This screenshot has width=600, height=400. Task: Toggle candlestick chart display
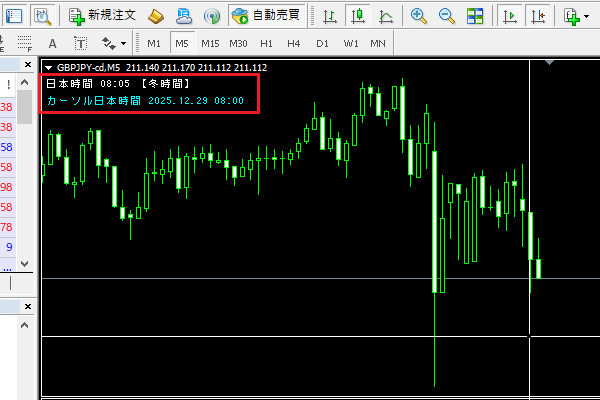[358, 16]
